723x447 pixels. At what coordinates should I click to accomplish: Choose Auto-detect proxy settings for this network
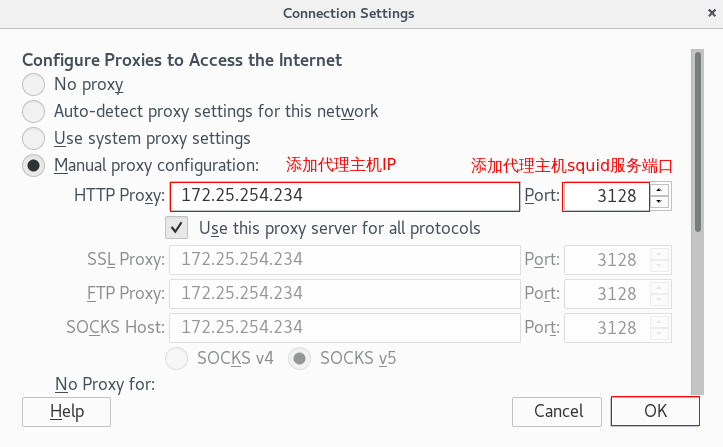[x=34, y=112]
